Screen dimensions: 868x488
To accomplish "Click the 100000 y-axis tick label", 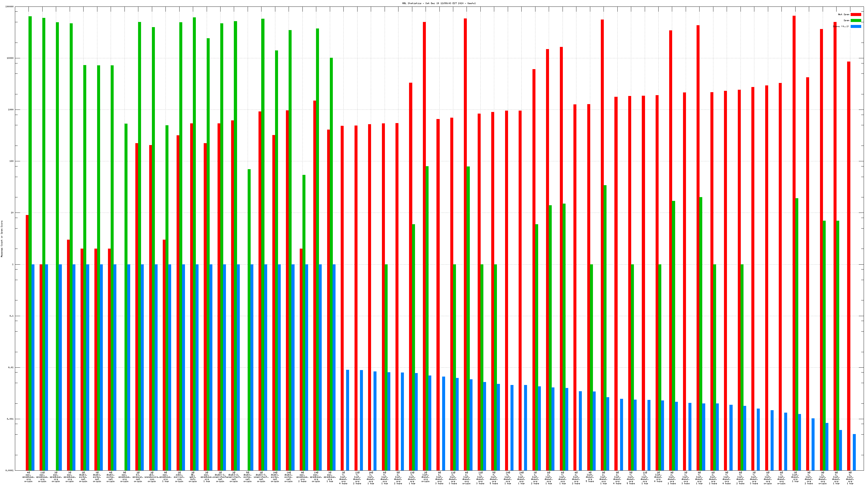I will click(x=10, y=7).
